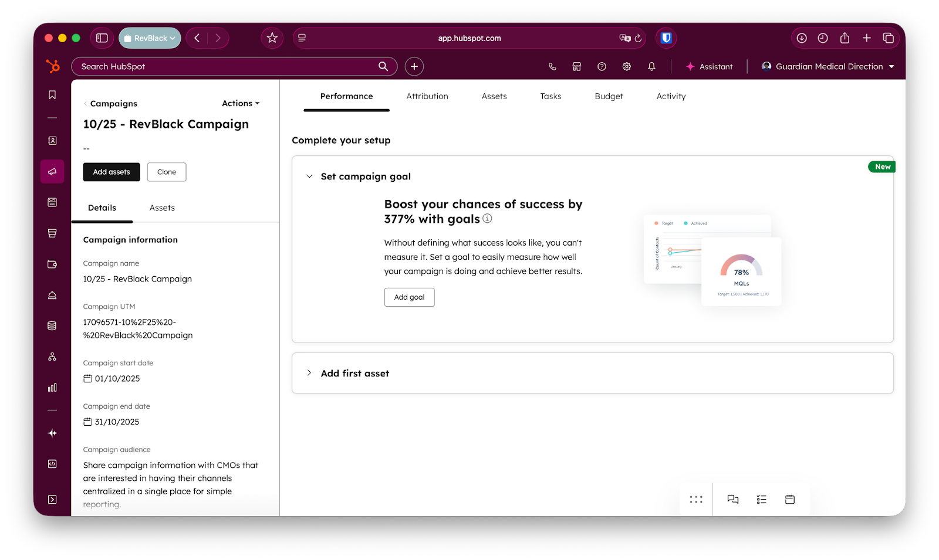This screenshot has height=560, width=939.
Task: Open the comments icon in bottom toolbar
Action: point(733,500)
